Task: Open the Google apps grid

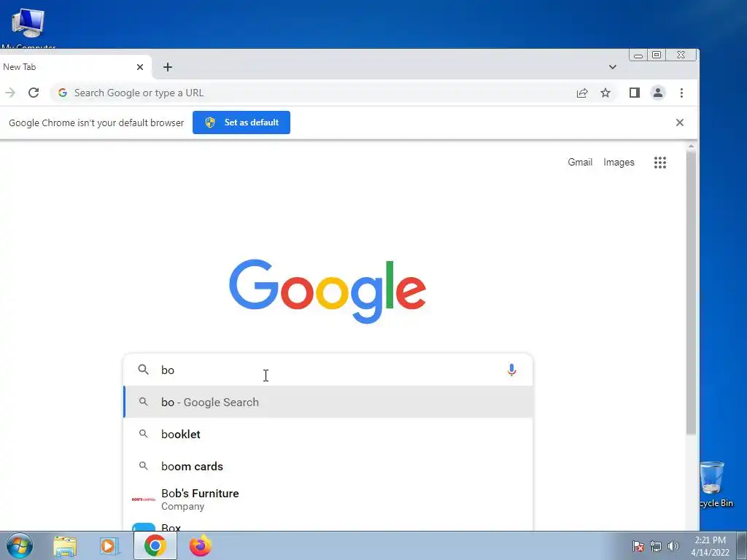Action: (659, 163)
